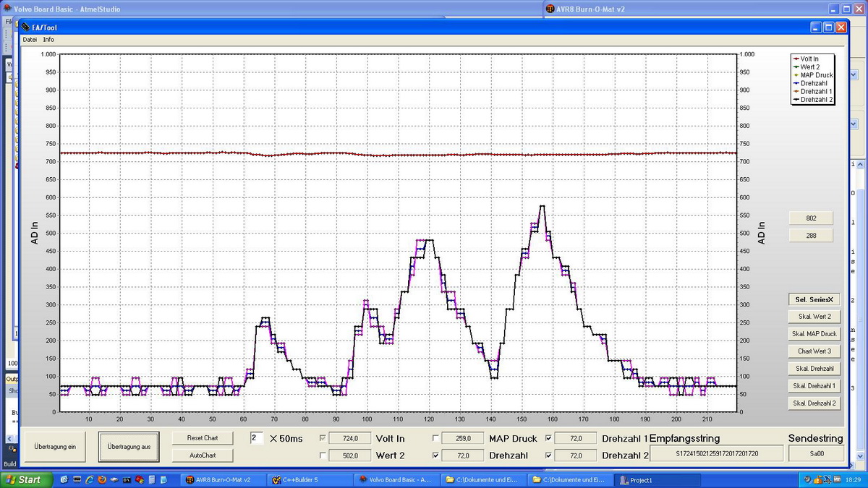Click the EA/Tool window title icon
Screen dimensions: 868x488
point(26,27)
